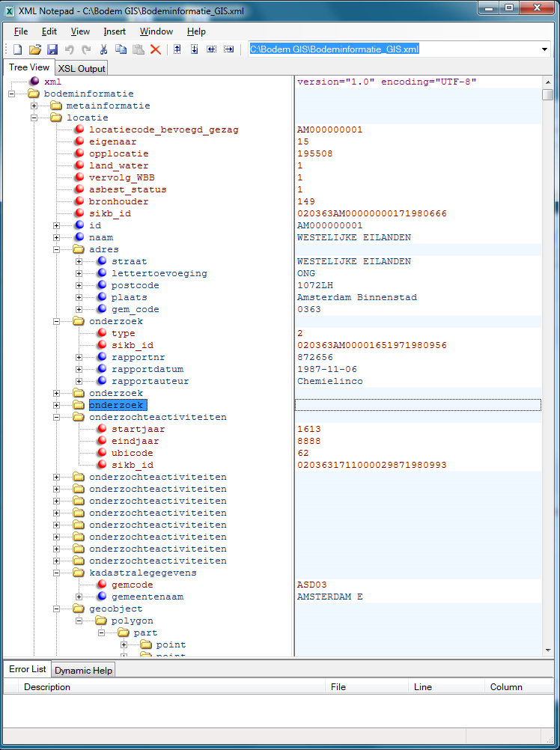Viewport: 560px width, 750px height.
Task: Expand the straat element
Action: pyautogui.click(x=79, y=261)
